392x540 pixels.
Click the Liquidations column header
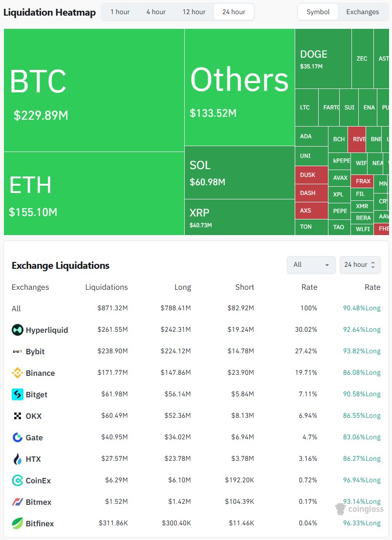pos(106,287)
